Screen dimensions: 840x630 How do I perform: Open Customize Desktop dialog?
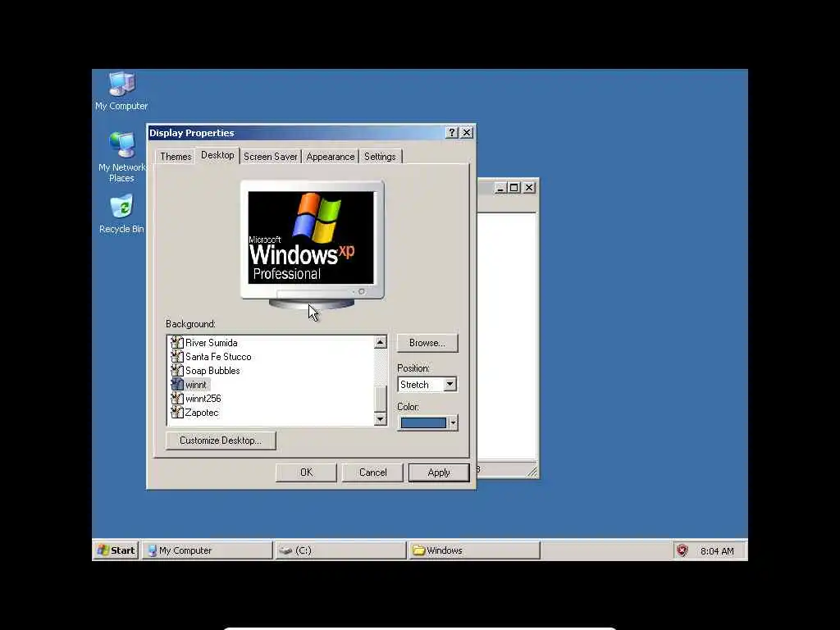coord(221,441)
